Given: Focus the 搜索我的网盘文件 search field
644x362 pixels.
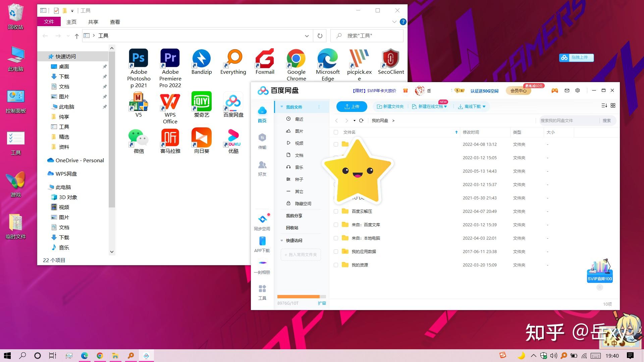Looking at the screenshot, I should (569, 121).
